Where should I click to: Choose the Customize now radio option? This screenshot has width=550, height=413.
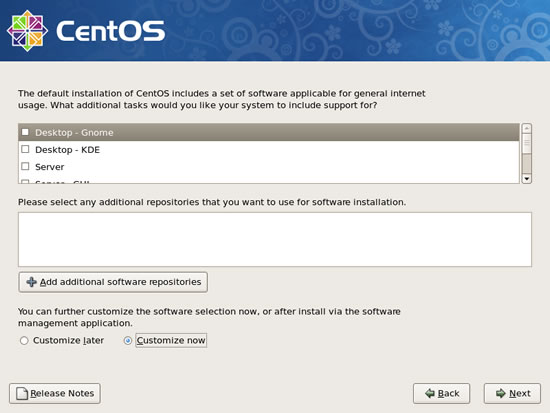128,340
